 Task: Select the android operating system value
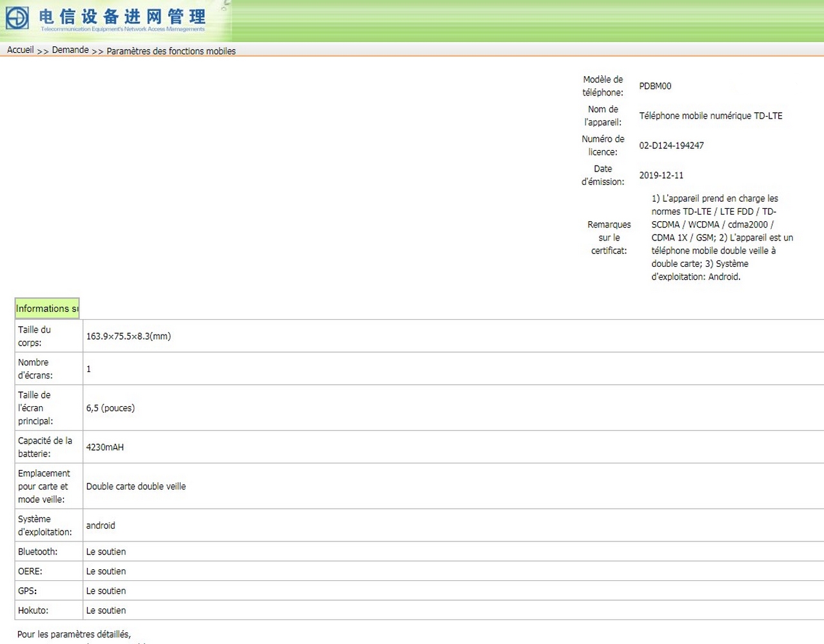point(101,525)
